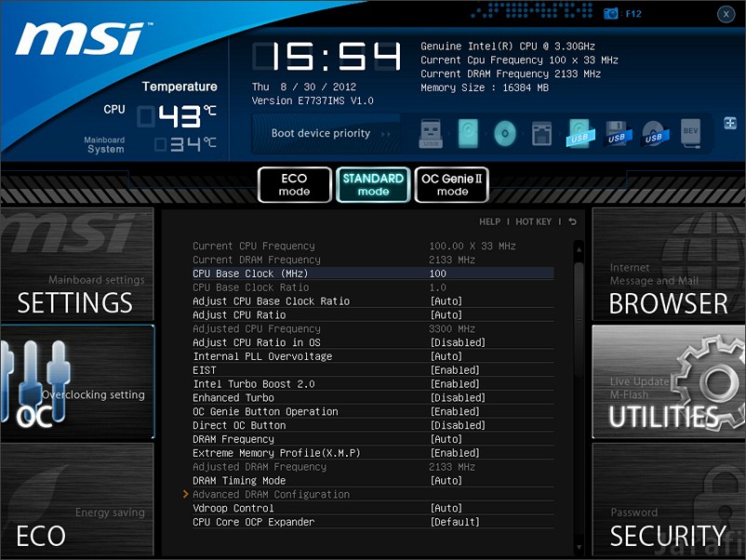This screenshot has width=746, height=560.
Task: Toggle Adjust CPU Ratio in OS [Disabled]
Action: [458, 342]
